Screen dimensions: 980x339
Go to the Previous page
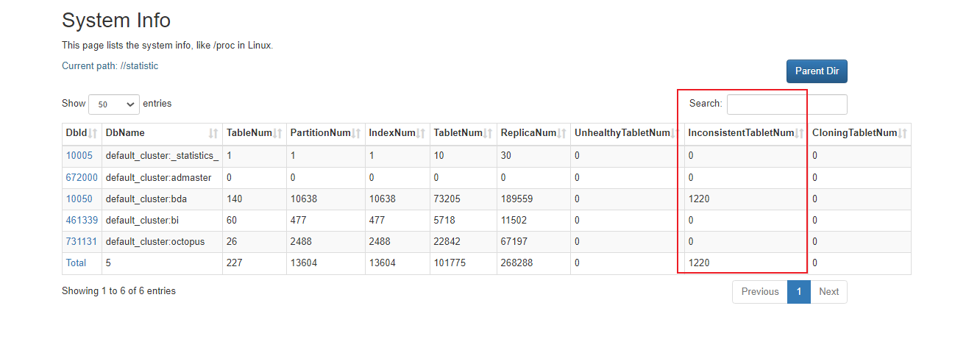(759, 292)
